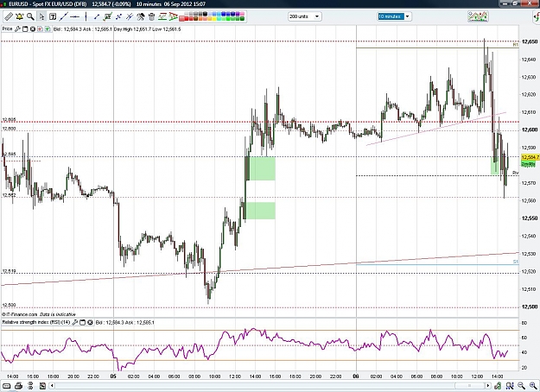Click the R1 pivot level label
The width and height of the screenshot is (540, 392).
(x=515, y=45)
